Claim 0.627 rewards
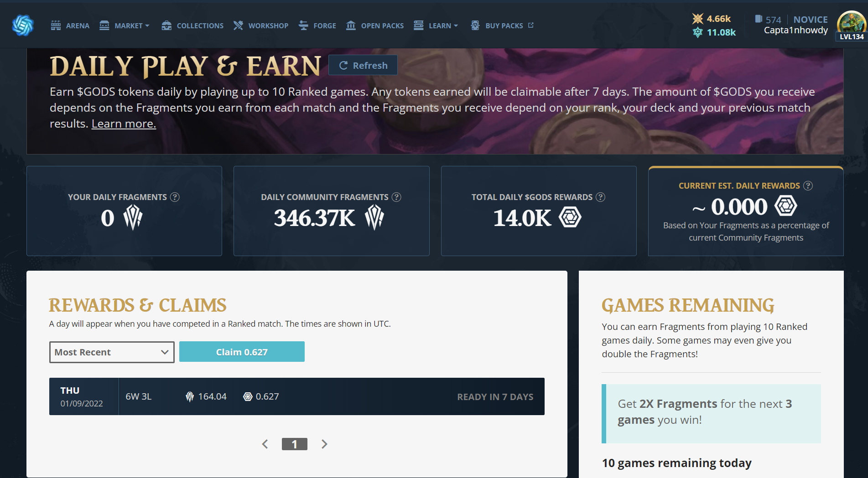Screen dimensions: 868x478 (242, 352)
